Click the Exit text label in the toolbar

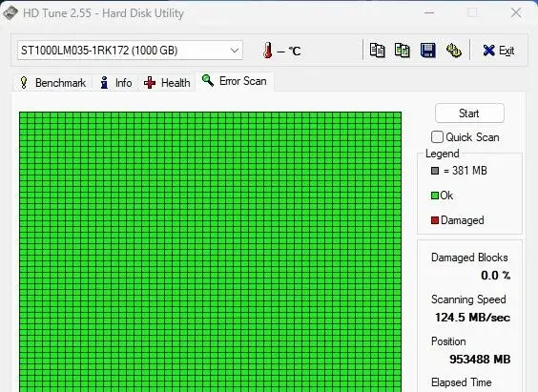click(x=507, y=51)
